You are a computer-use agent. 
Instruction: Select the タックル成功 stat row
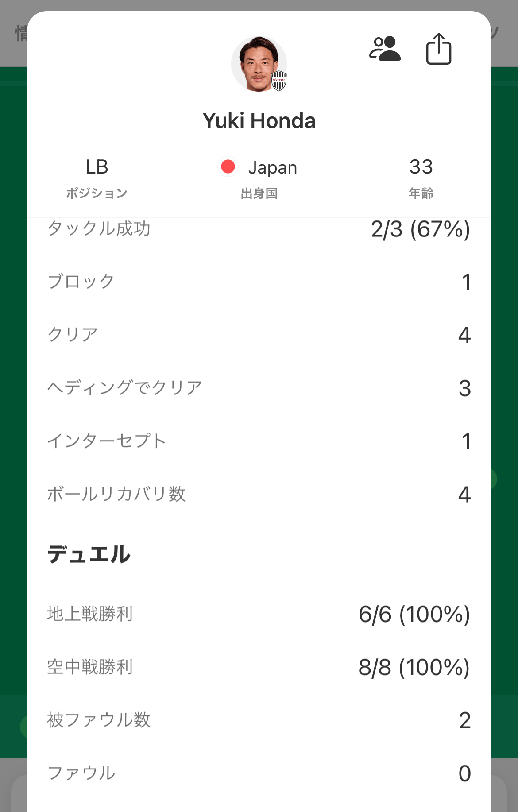(259, 229)
